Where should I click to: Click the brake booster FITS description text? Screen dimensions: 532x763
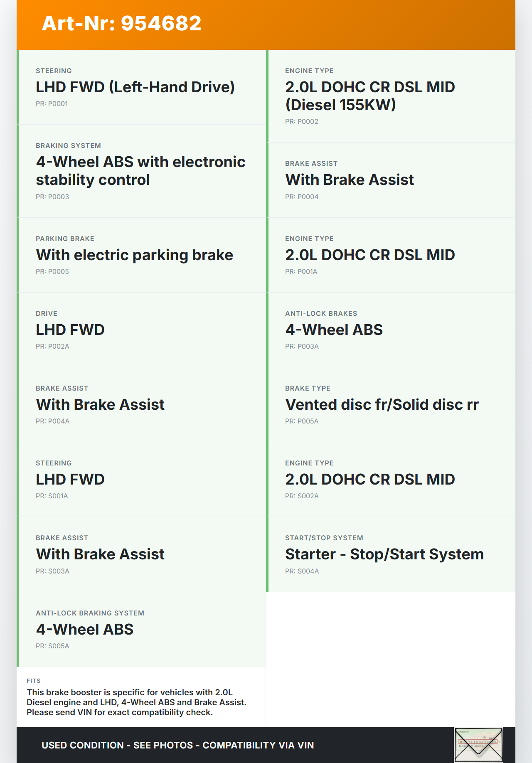pyautogui.click(x=136, y=702)
